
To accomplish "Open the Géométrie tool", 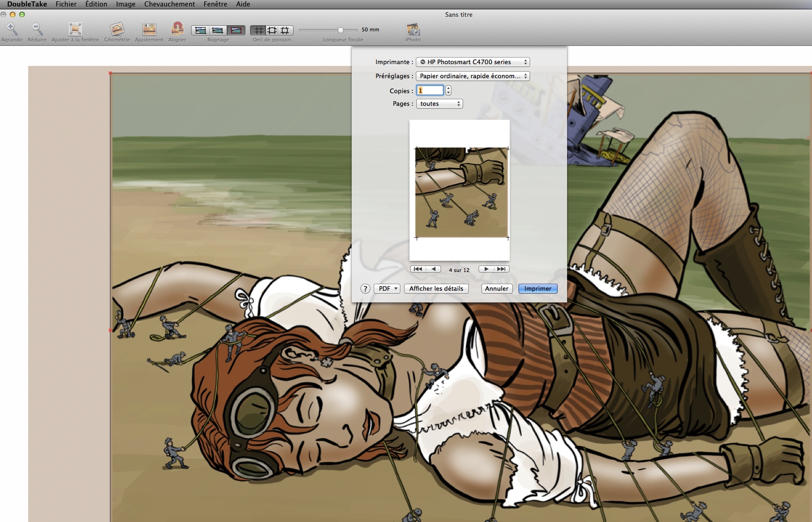I will tap(117, 29).
